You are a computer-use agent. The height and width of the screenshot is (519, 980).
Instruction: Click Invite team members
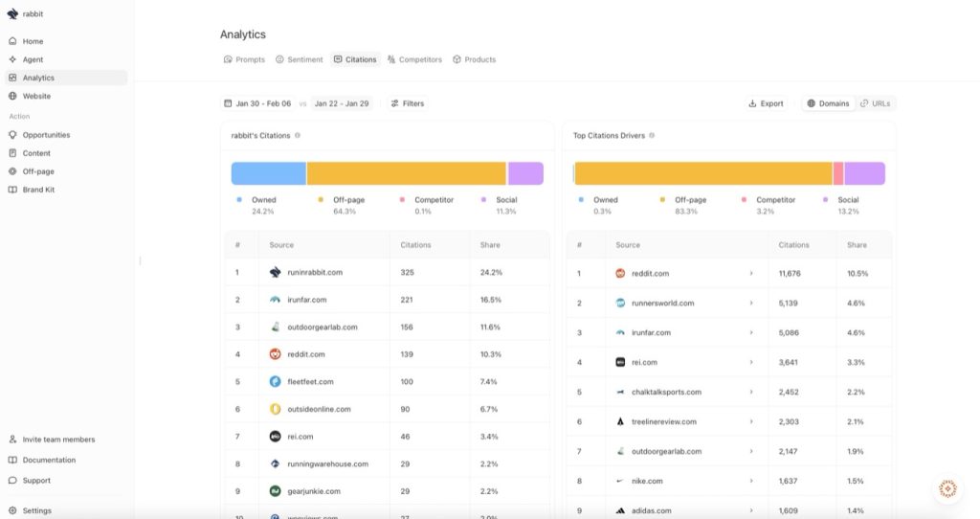(x=58, y=440)
